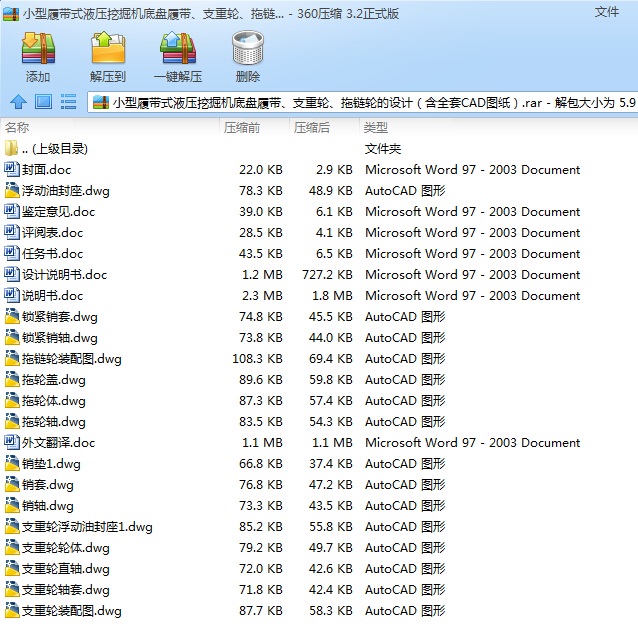The height and width of the screenshot is (640, 638).
Task: Select the 销套.dwg file icon
Action: tap(12, 484)
